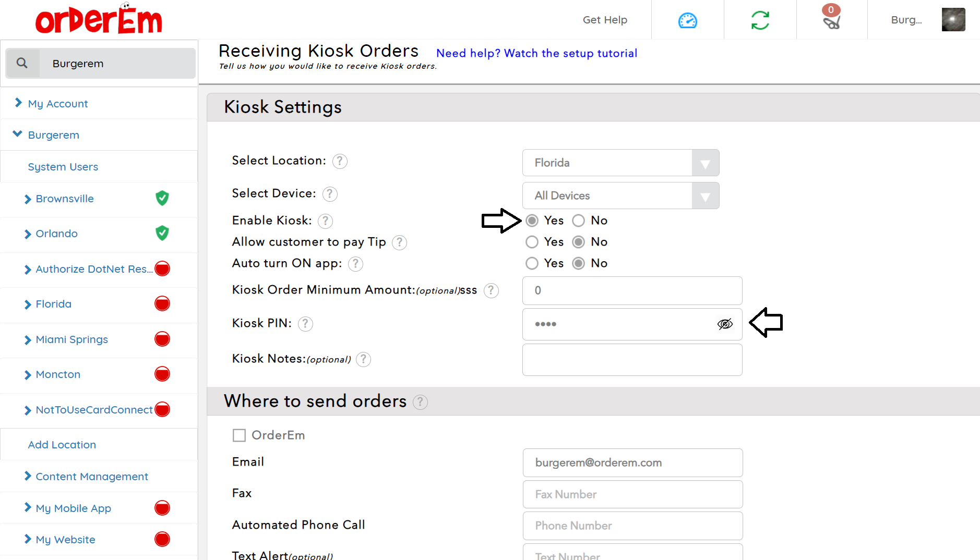The width and height of the screenshot is (980, 560).
Task: Click green shield icon next to Brownsville
Action: coord(162,198)
